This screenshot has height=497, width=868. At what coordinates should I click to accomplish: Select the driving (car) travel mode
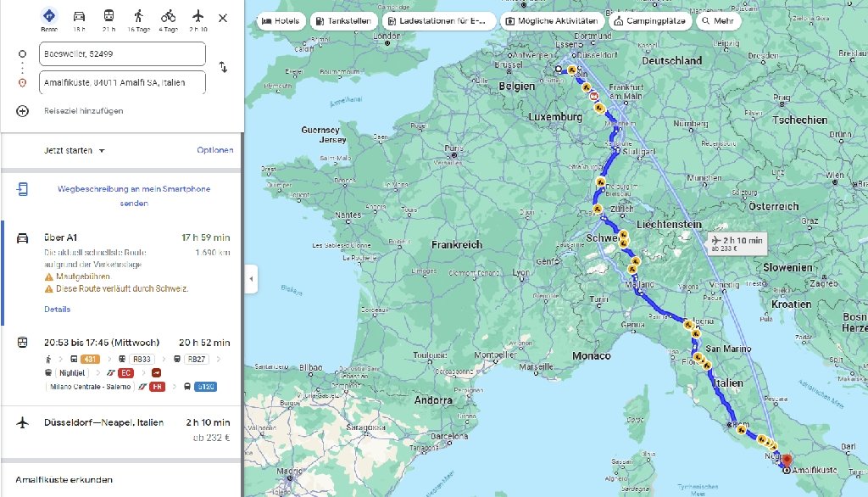pyautogui.click(x=79, y=19)
